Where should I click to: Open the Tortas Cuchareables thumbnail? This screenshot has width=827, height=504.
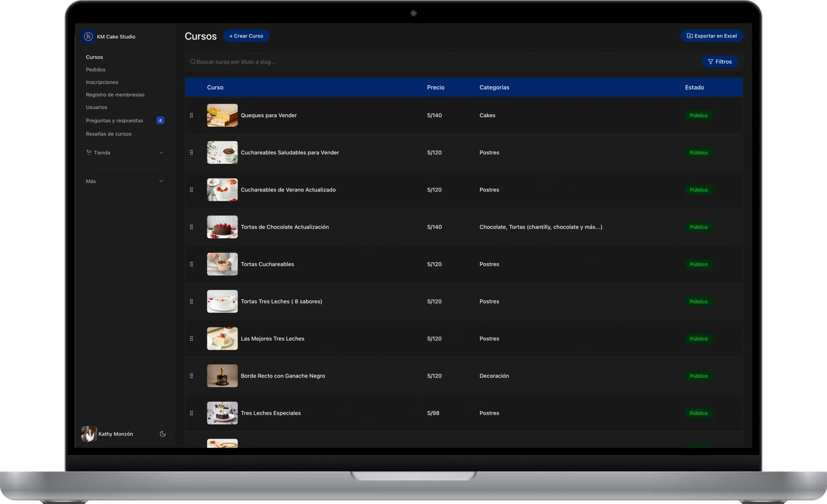222,264
